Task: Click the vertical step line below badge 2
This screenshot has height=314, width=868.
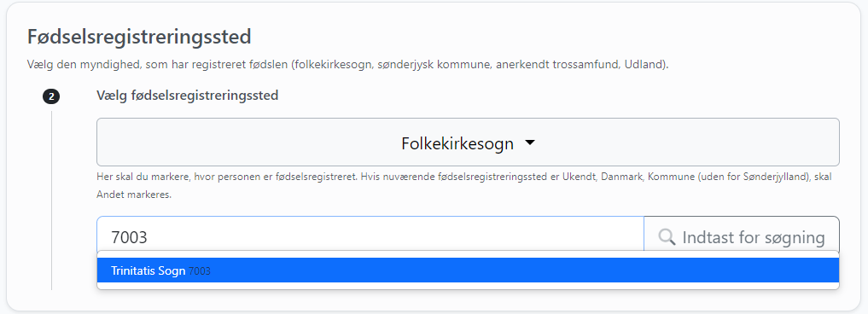Action: 51,200
